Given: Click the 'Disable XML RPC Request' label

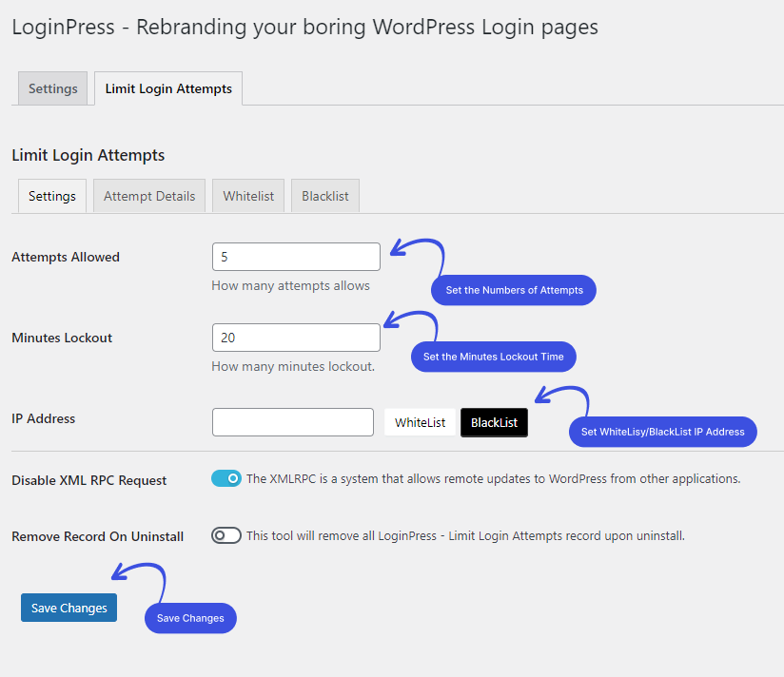Looking at the screenshot, I should pyautogui.click(x=89, y=480).
